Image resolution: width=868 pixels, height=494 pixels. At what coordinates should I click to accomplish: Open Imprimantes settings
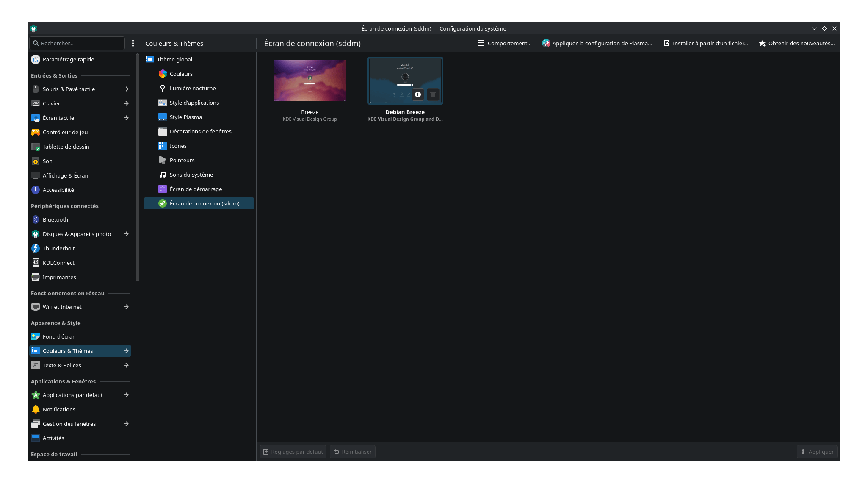click(80, 277)
